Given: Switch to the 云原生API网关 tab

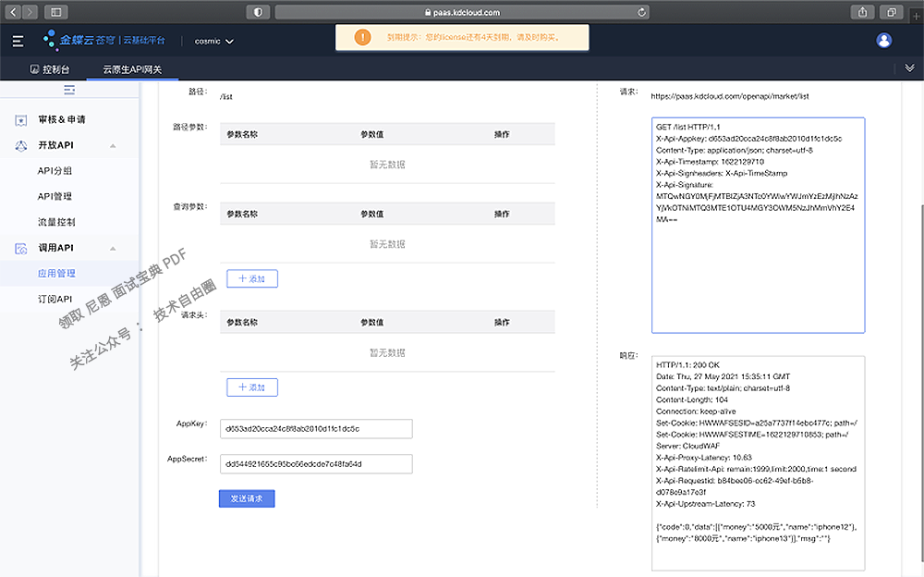Looking at the screenshot, I should click(x=132, y=69).
